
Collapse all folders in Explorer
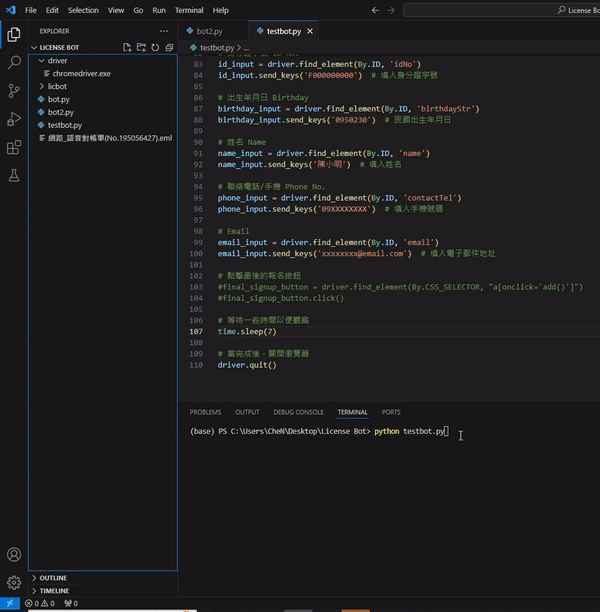(x=169, y=47)
